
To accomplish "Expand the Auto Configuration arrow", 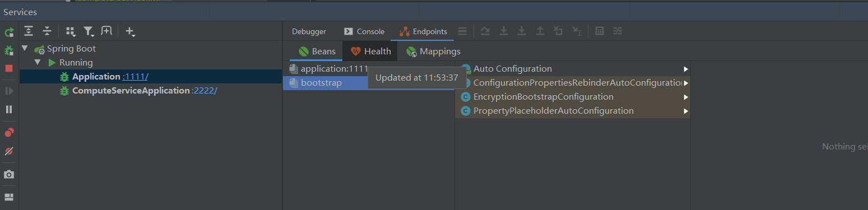I will click(x=686, y=69).
